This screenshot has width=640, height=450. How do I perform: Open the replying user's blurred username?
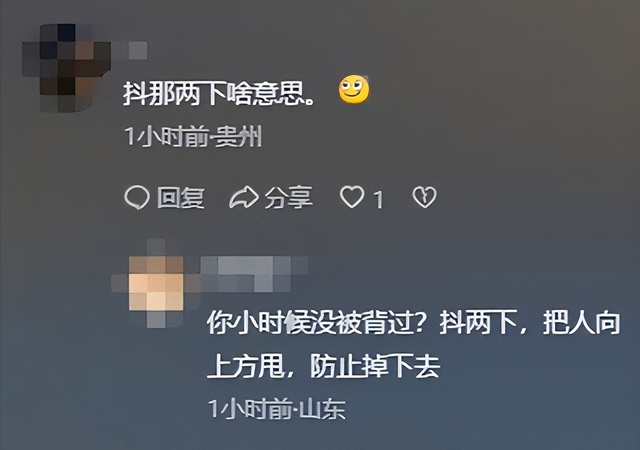255,274
